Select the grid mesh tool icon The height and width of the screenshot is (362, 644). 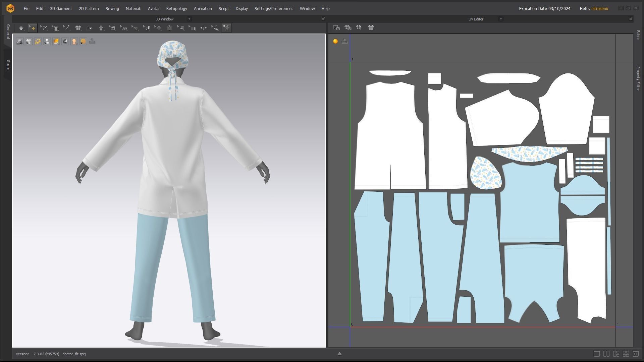(124, 28)
